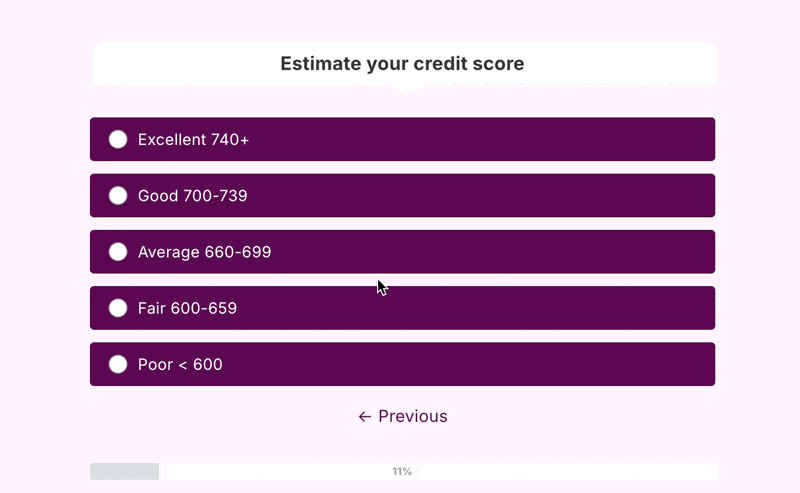Select the Average 660-699 radio button

pyautogui.click(x=118, y=252)
